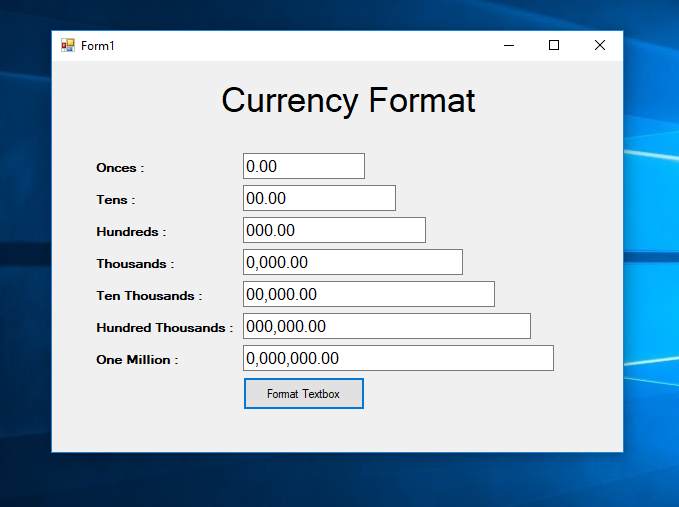The image size is (679, 507).
Task: Click into the Tens input box
Action: [x=319, y=198]
